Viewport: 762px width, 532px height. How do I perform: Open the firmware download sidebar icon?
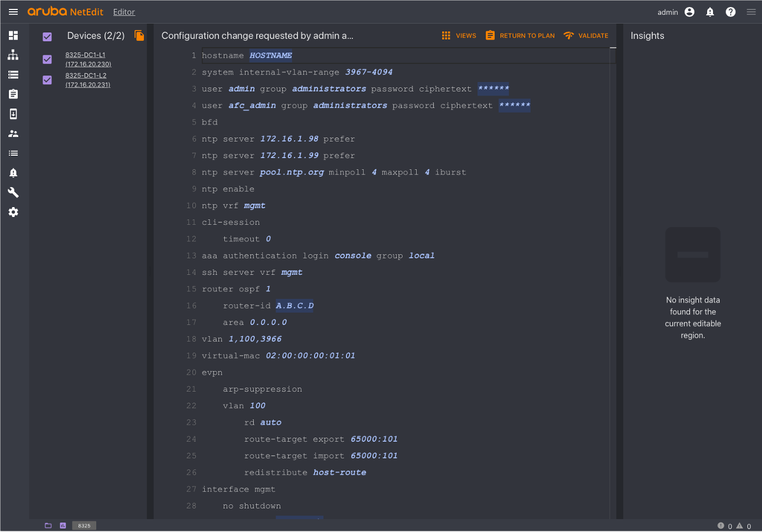14,114
